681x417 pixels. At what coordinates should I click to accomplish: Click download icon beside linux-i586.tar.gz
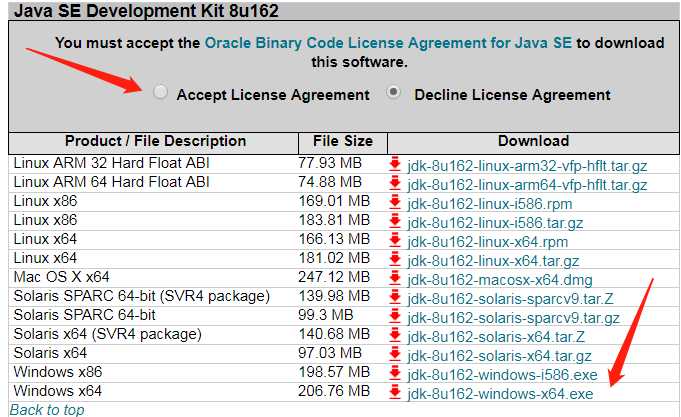(x=395, y=221)
